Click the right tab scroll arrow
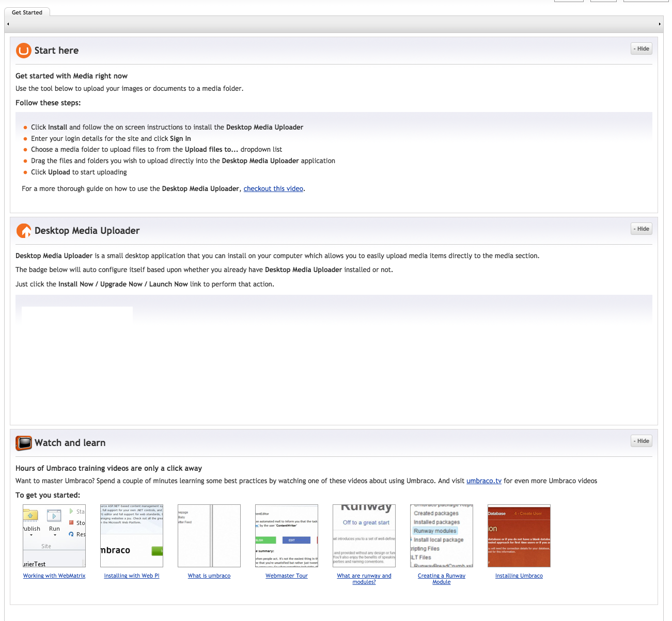 click(x=659, y=24)
